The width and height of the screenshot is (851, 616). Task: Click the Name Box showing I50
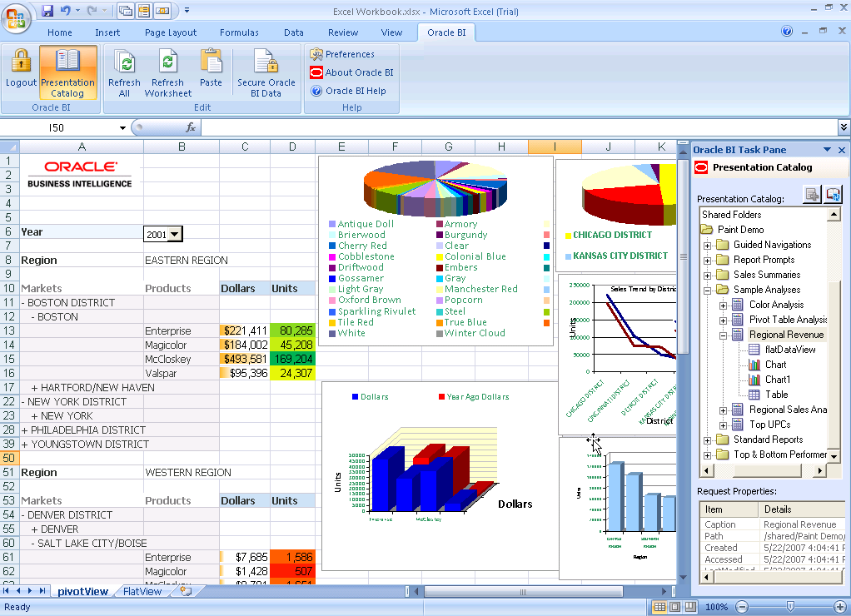tap(58, 128)
